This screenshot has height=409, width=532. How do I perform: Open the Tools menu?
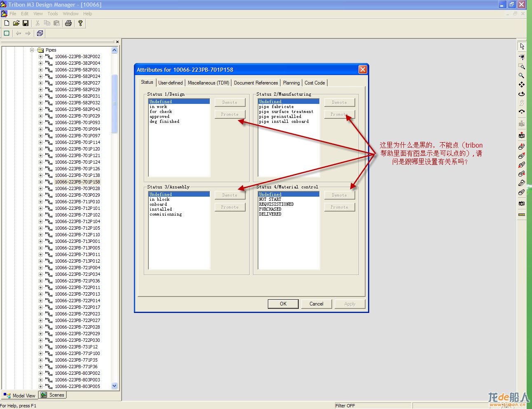click(53, 14)
